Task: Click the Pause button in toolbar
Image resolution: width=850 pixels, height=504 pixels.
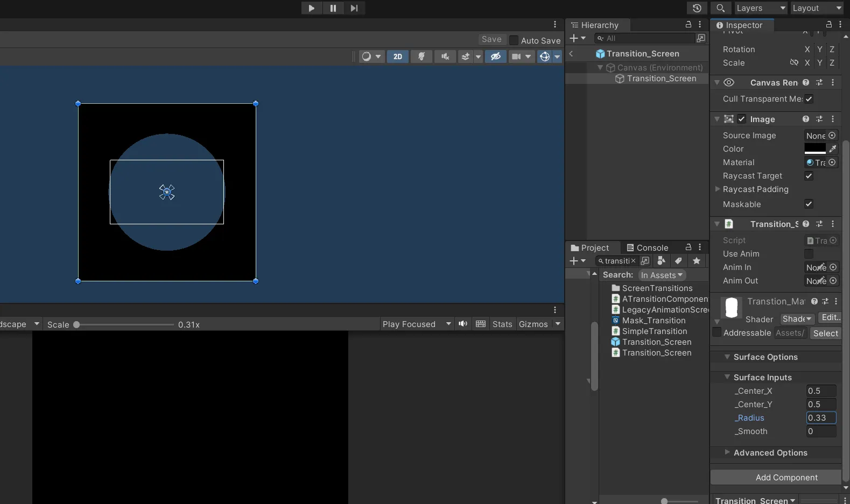Action: pos(333,8)
